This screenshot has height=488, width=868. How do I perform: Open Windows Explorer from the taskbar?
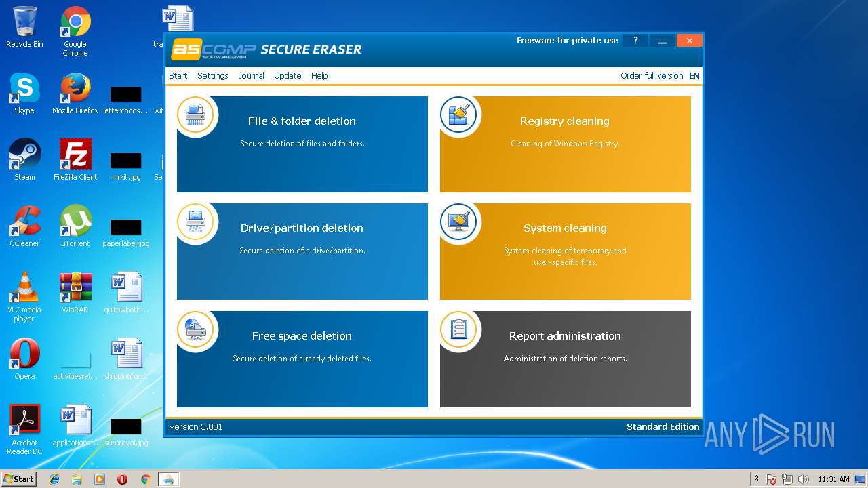click(77, 479)
